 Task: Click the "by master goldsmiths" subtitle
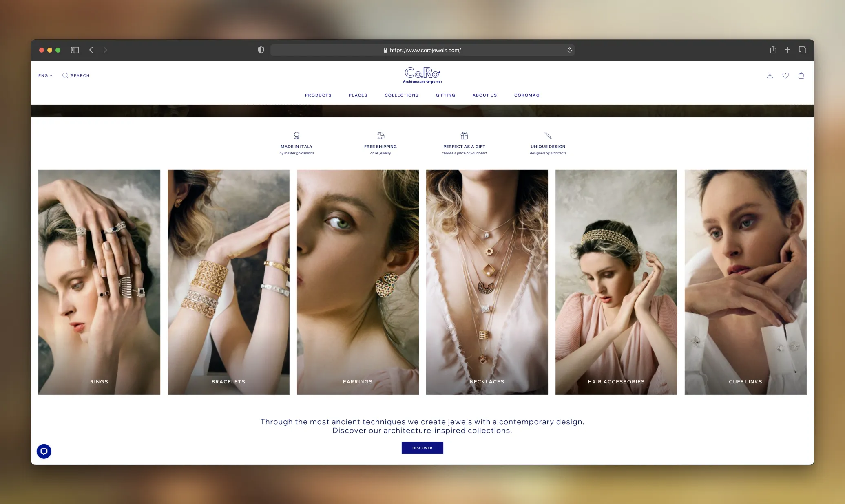(297, 153)
